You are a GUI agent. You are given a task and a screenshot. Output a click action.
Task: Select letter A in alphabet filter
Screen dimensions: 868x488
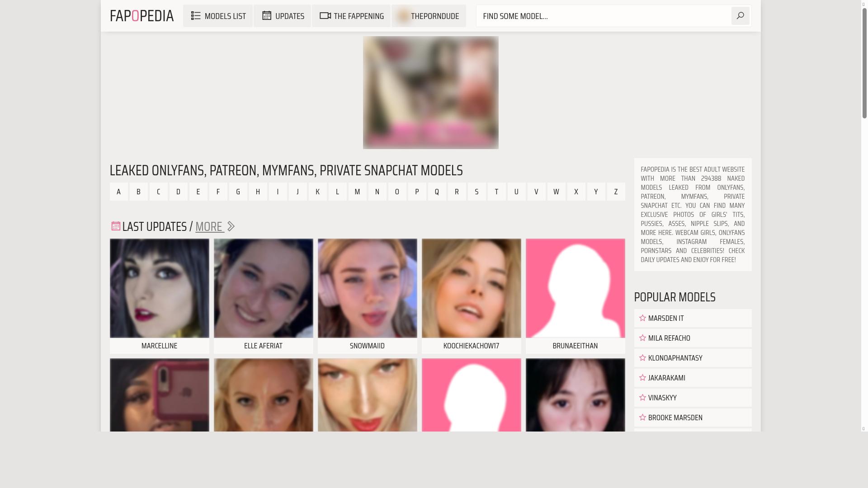(x=119, y=192)
